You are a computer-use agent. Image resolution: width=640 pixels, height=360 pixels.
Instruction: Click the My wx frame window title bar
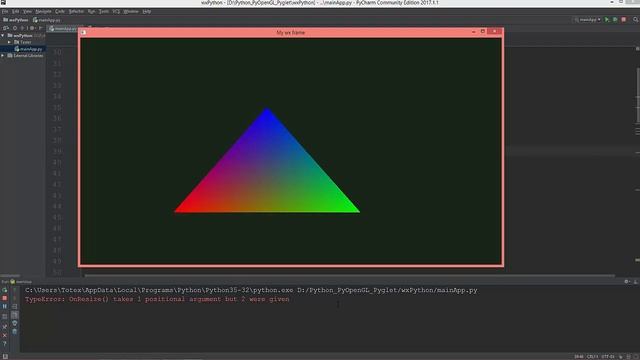291,32
